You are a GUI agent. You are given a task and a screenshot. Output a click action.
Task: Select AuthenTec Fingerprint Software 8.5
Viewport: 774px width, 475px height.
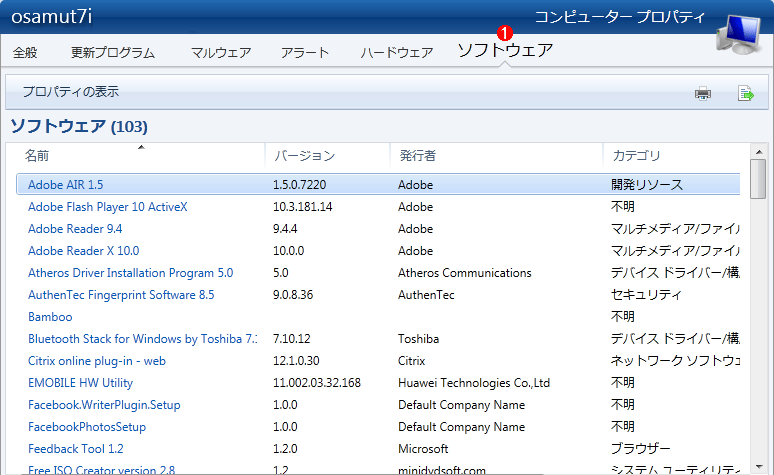tap(121, 295)
